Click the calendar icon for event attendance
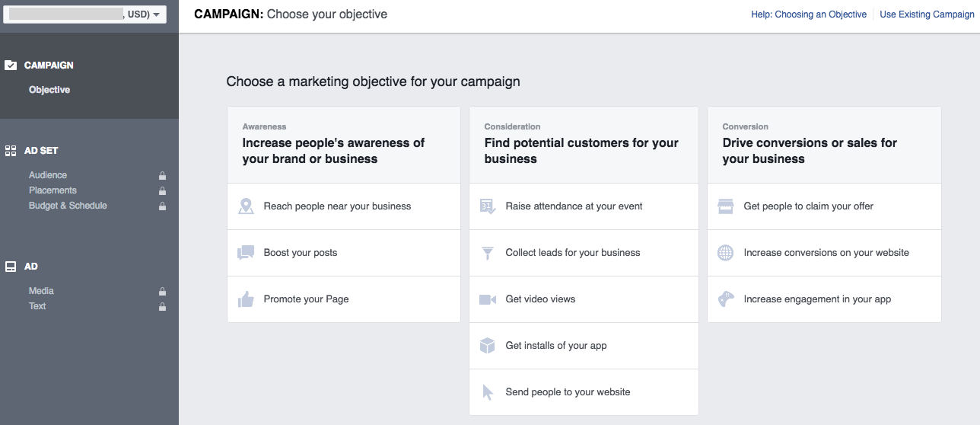This screenshot has width=980, height=425. click(488, 206)
